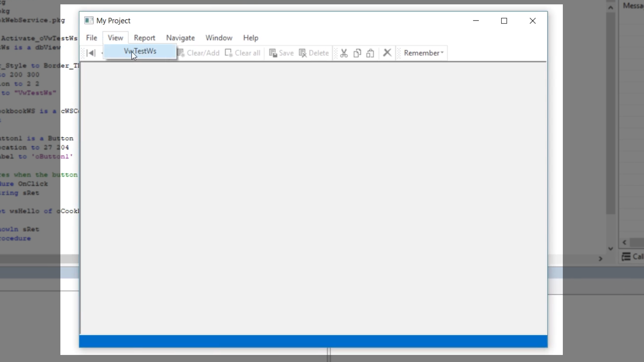This screenshot has width=644, height=362.
Task: Open the File menu
Action: [92, 38]
